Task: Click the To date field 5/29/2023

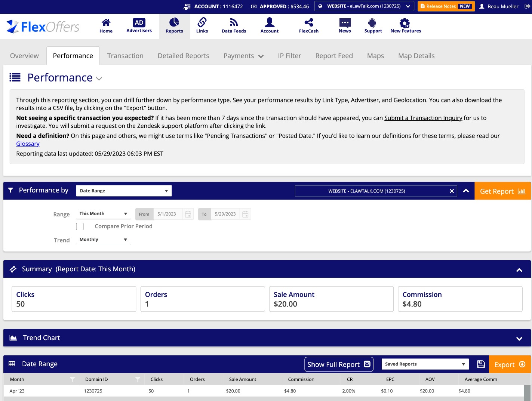Action: pos(225,214)
